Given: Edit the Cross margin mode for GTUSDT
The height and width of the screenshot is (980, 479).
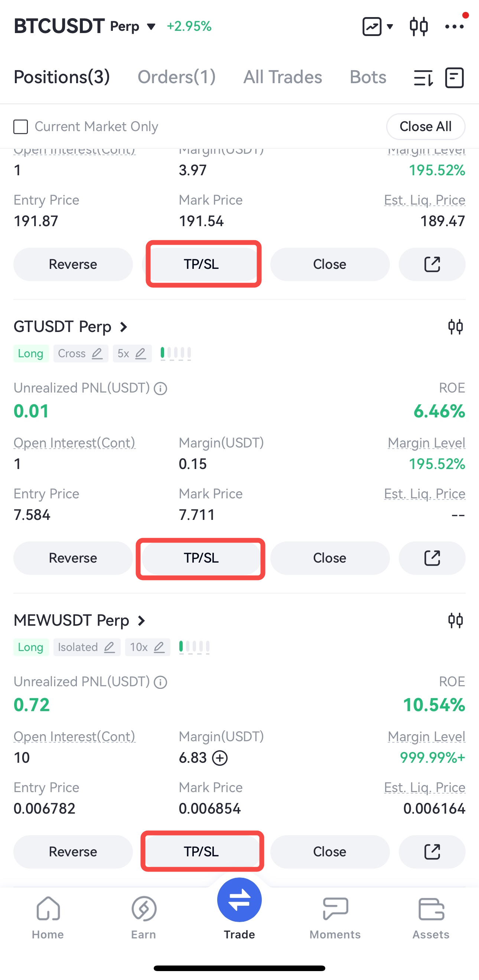Looking at the screenshot, I should 81,354.
